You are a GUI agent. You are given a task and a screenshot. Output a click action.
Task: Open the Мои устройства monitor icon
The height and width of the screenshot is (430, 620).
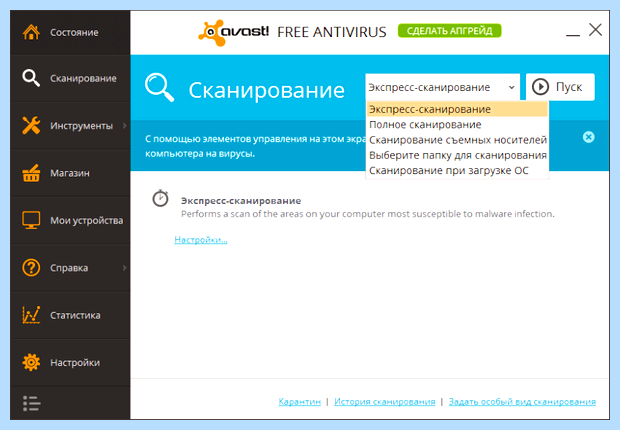pyautogui.click(x=31, y=220)
